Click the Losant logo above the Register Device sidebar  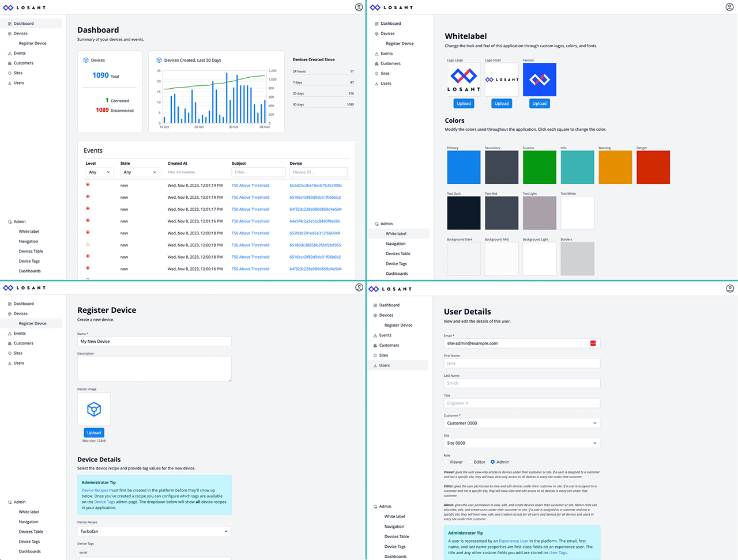(x=24, y=287)
